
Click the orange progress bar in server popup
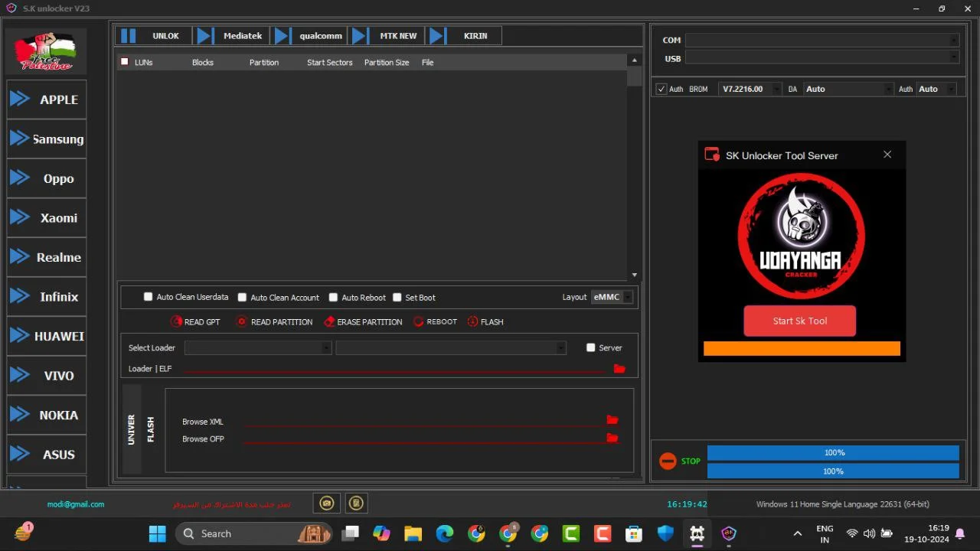point(802,348)
